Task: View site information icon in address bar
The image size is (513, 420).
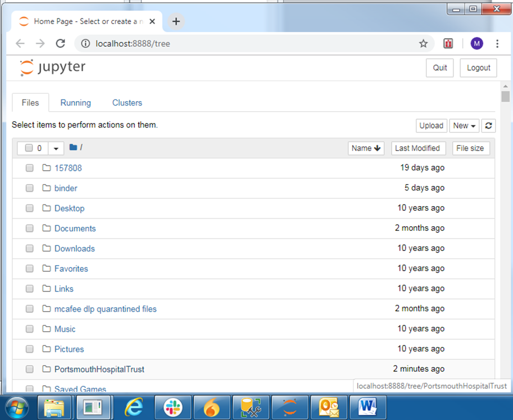Action: [85, 43]
